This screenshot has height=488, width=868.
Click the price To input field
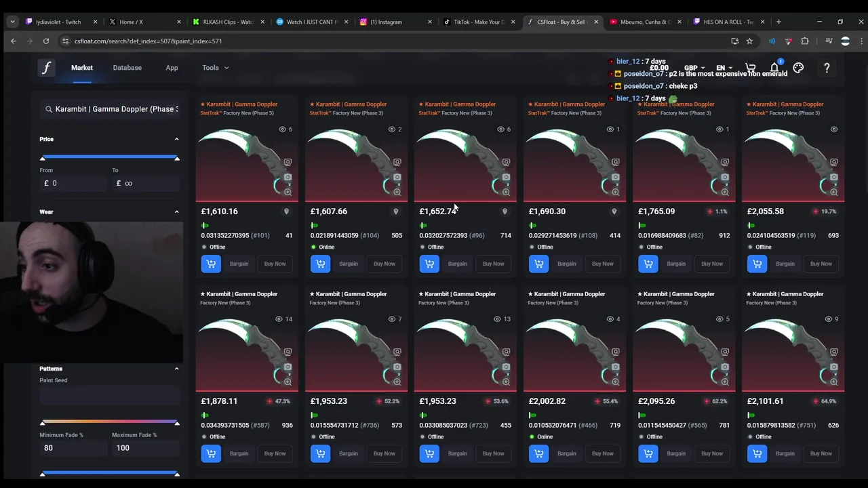pyautogui.click(x=146, y=183)
